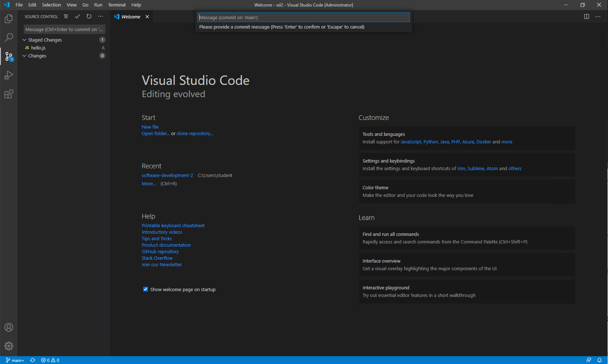Open Tips and Tricks link
The height and width of the screenshot is (364, 608).
(156, 239)
